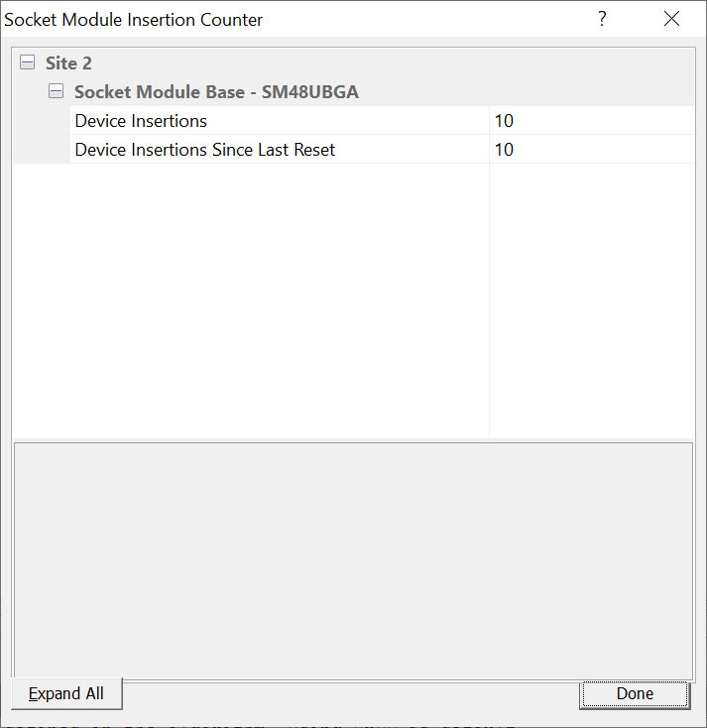Select the Device Insertions row label

(141, 121)
